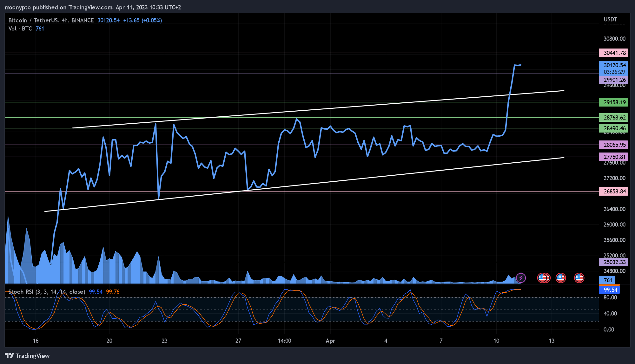Click the 4h timeframe in the chart legend
This screenshot has width=635, height=364.
coord(65,20)
